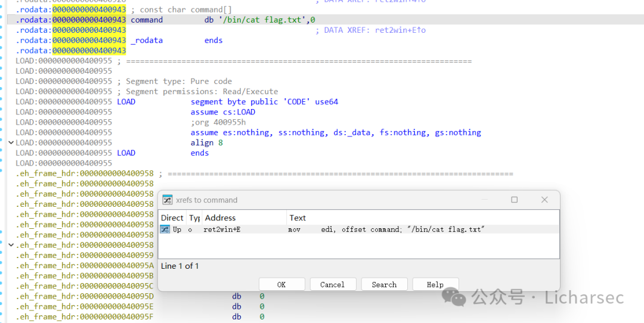Click the '/bin/cat flag.txt' string
The height and width of the screenshot is (323, 644).
click(260, 20)
